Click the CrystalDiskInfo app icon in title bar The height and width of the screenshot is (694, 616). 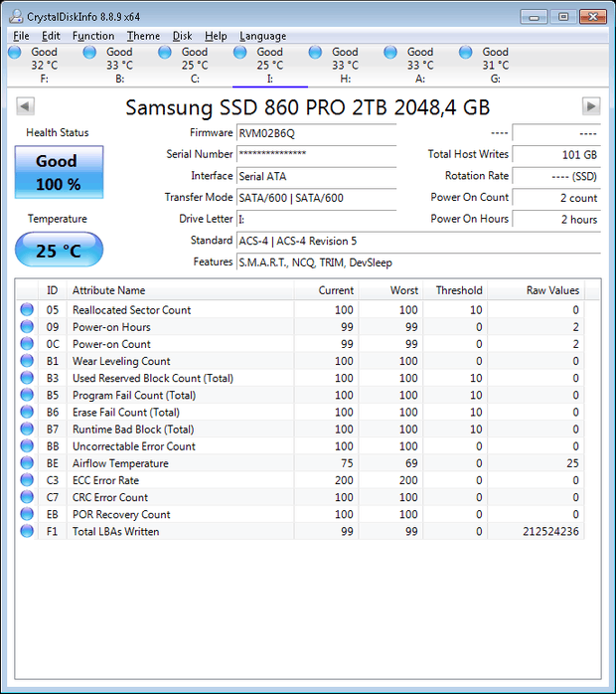(16, 17)
